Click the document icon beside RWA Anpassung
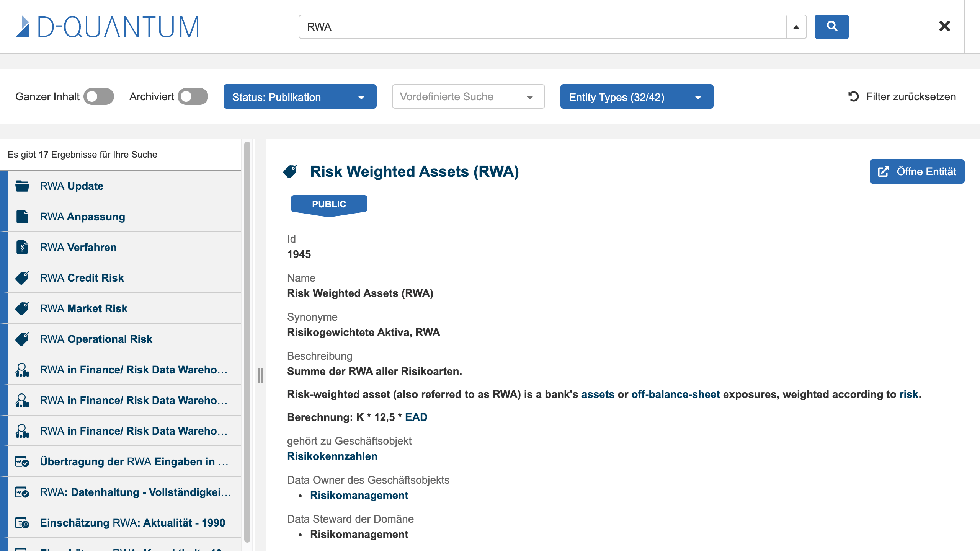 (22, 217)
